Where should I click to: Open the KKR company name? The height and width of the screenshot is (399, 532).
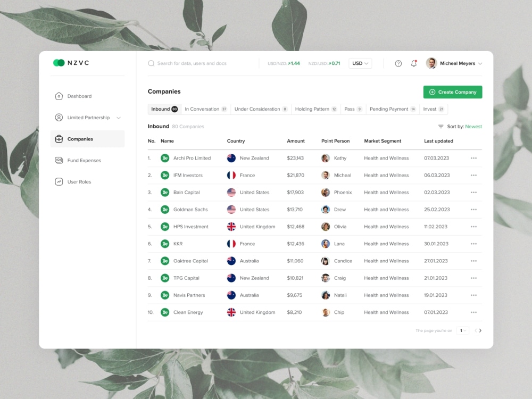(178, 244)
